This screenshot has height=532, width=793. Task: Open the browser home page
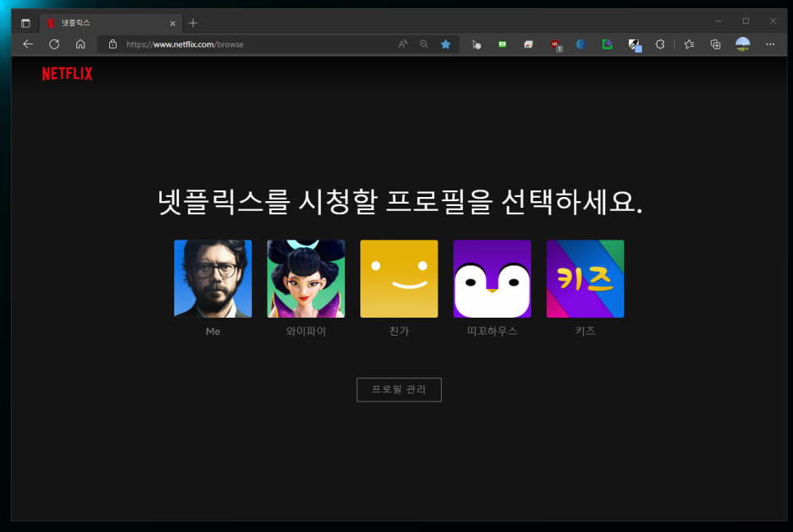[x=80, y=44]
